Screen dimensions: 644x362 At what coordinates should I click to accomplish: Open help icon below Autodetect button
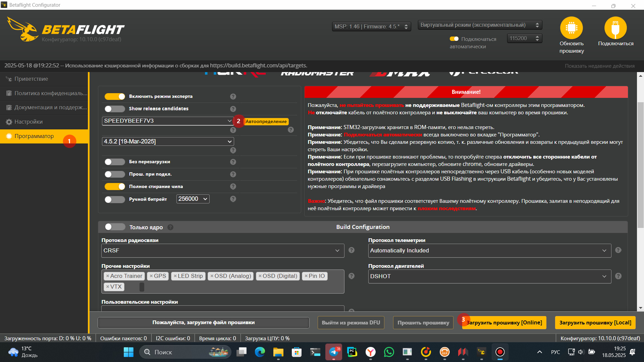[x=291, y=130]
